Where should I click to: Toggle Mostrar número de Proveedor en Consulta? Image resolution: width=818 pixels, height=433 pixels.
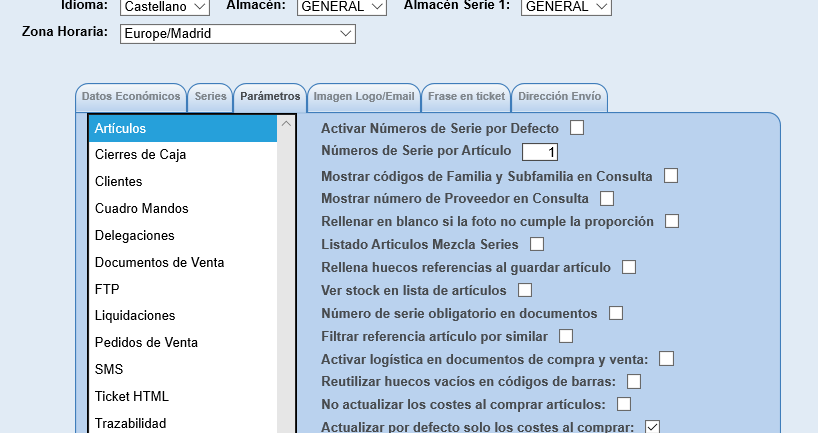(x=607, y=198)
